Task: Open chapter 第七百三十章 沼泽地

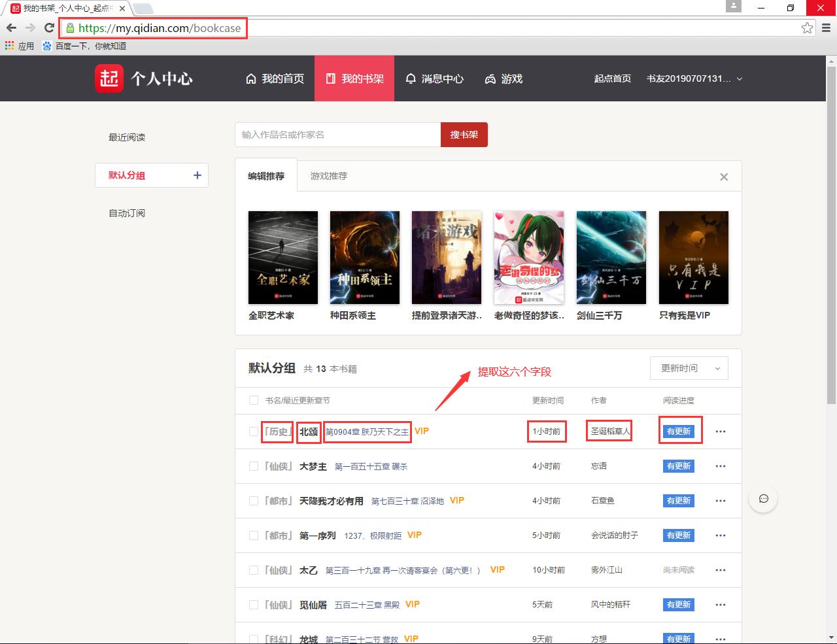Action: tap(407, 501)
